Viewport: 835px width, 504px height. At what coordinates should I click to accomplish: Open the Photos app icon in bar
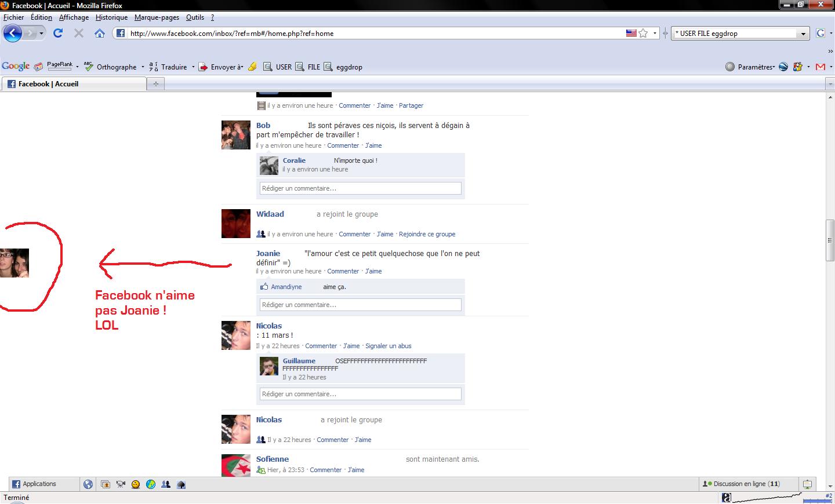coord(106,484)
